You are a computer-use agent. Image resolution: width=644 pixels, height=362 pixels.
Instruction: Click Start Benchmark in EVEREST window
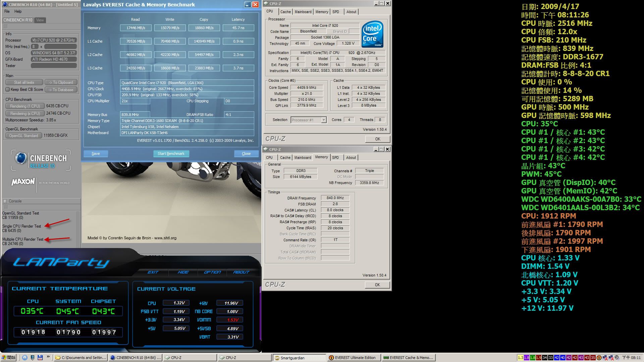pyautogui.click(x=171, y=154)
